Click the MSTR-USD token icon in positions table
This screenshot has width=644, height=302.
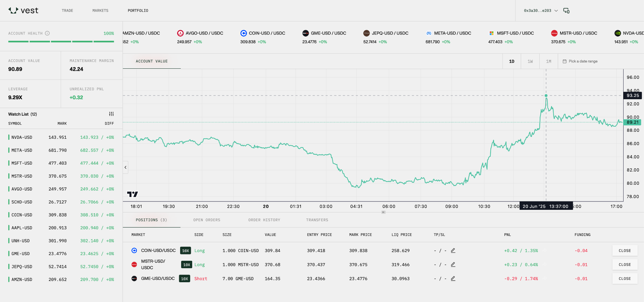(x=134, y=264)
